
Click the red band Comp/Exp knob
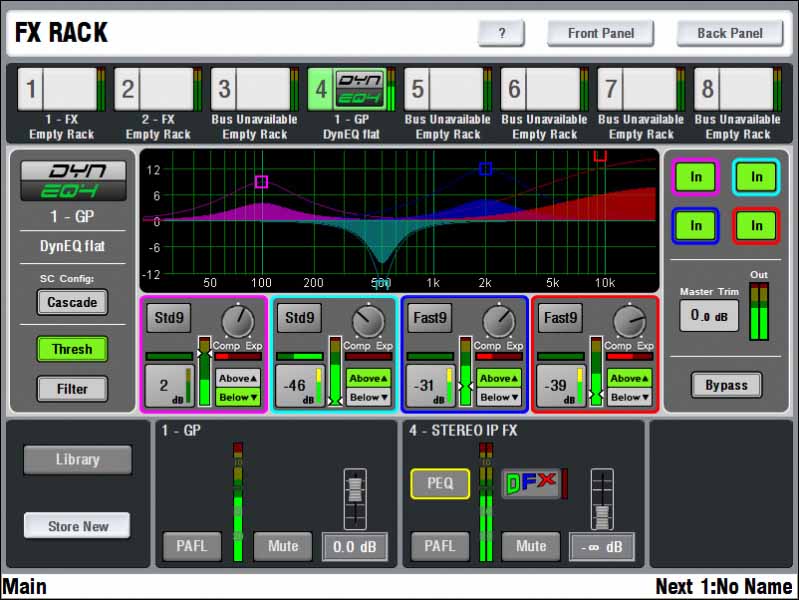click(629, 321)
